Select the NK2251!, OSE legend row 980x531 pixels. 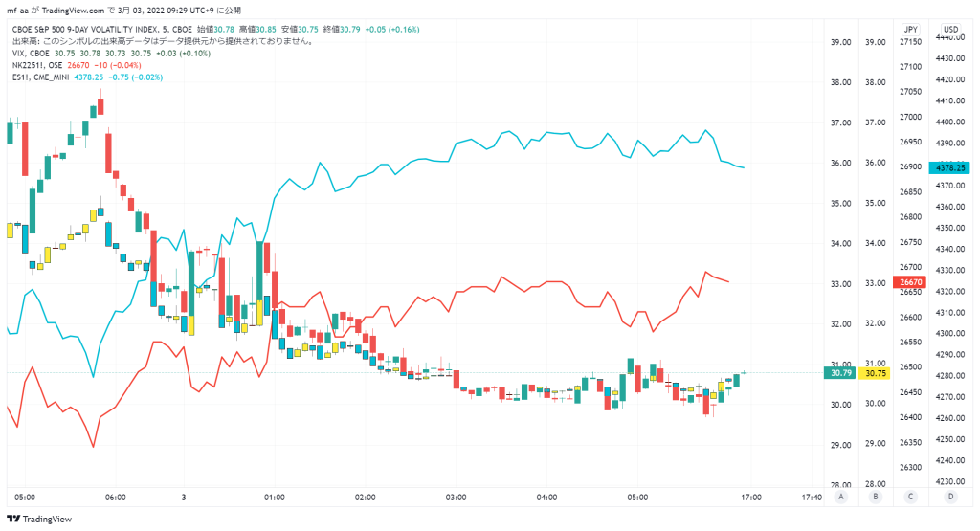click(77, 66)
